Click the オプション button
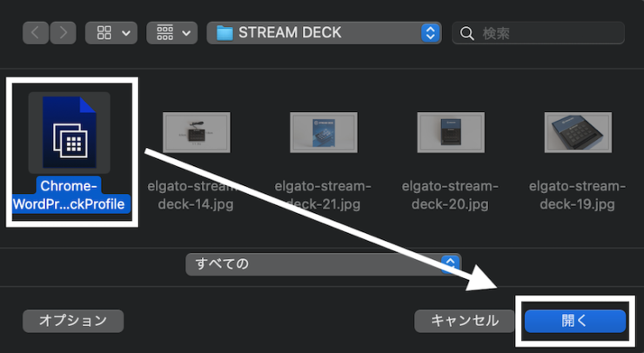Image resolution: width=644 pixels, height=353 pixels. tap(73, 321)
